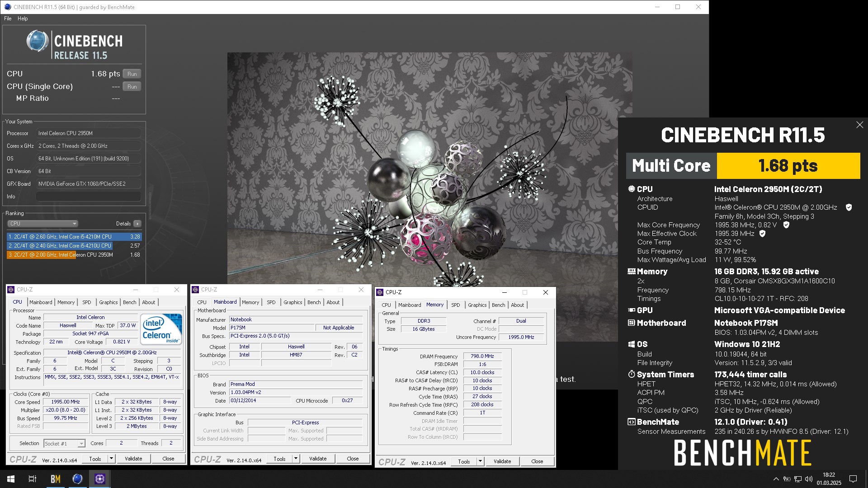Open About tab in first CPU-Z window
868x488 pixels.
click(x=149, y=302)
